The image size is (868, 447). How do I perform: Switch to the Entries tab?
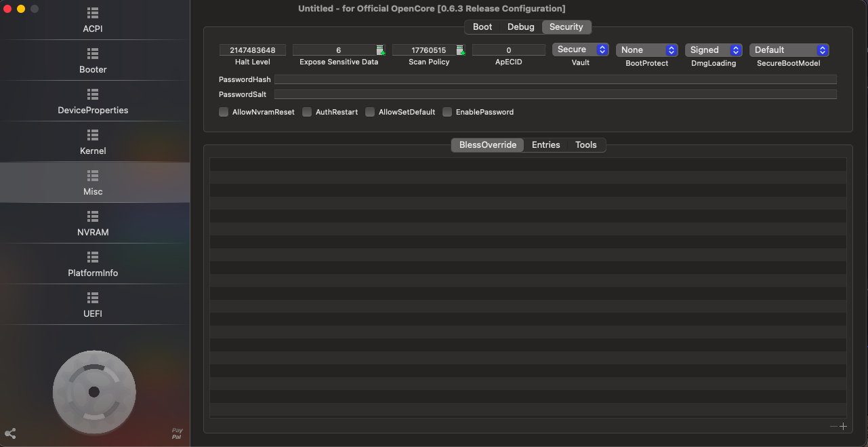[x=546, y=144]
